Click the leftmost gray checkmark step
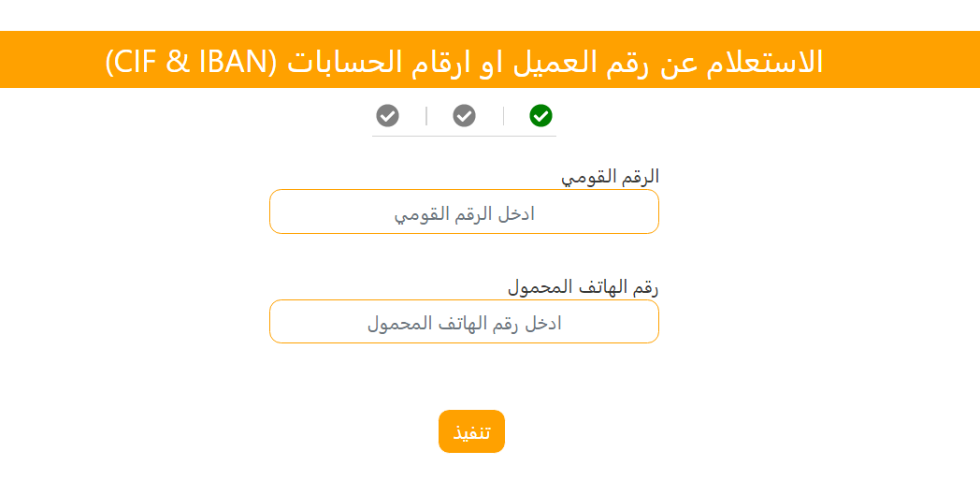980x495 pixels. [387, 115]
